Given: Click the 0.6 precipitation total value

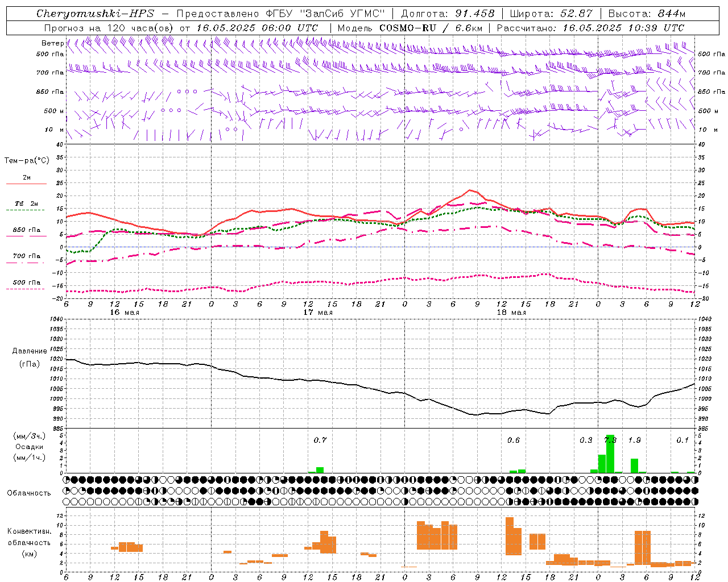Looking at the screenshot, I should pyautogui.click(x=514, y=440).
